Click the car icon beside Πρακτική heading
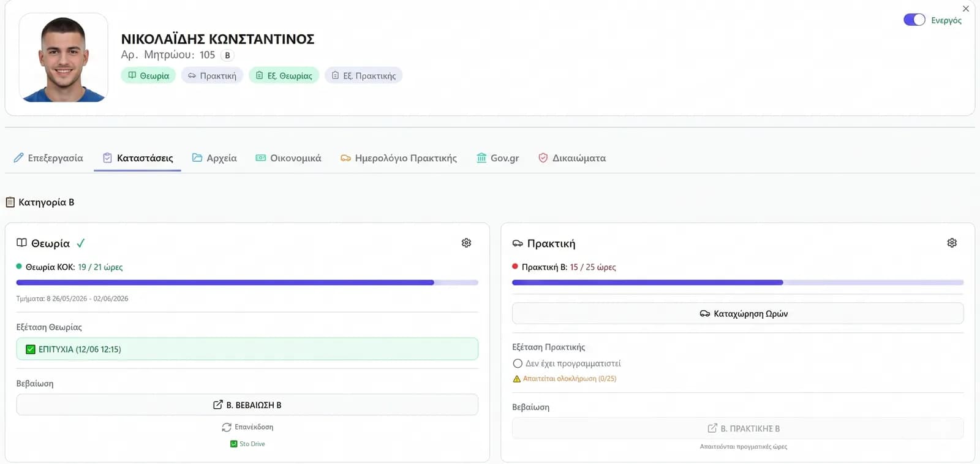This screenshot has width=980, height=464. pyautogui.click(x=518, y=243)
